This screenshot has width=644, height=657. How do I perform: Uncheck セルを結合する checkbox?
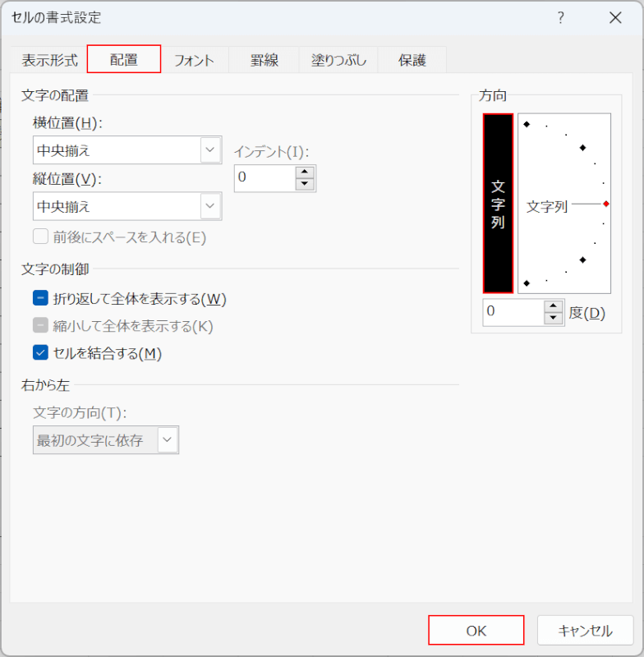coord(41,353)
